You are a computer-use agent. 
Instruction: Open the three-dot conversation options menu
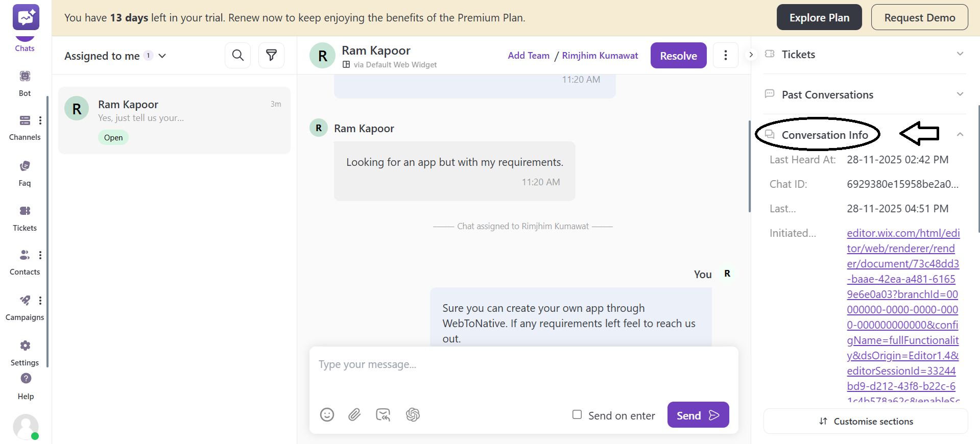[x=725, y=55]
